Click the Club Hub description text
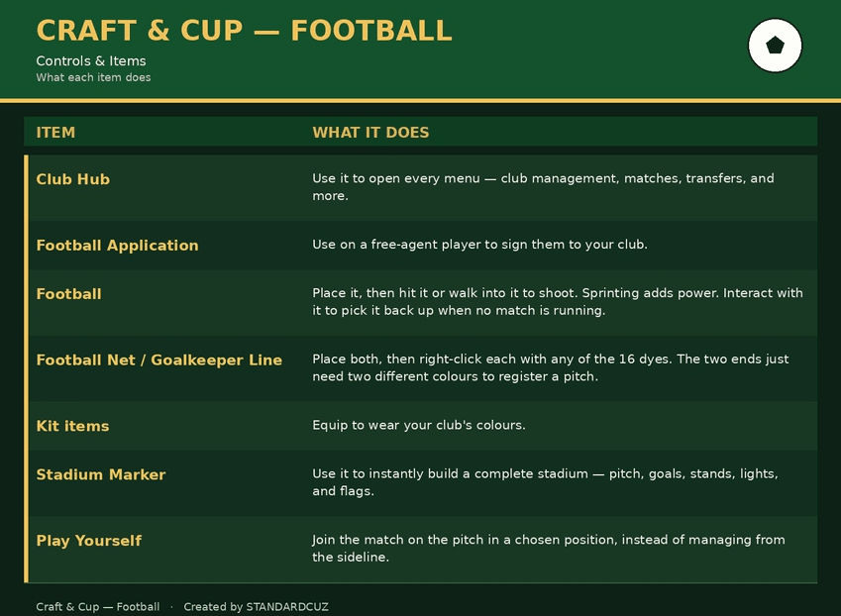Screen dimensions: 841x616 pyautogui.click(x=543, y=187)
